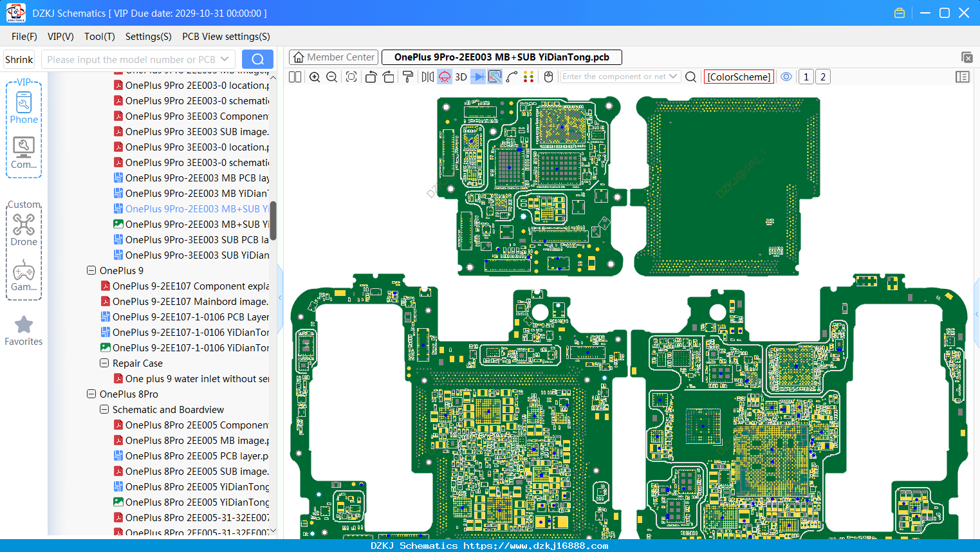Open OnePlus 9Pro 3EE003 SUB image file
Screen dimensions: 980x552
(191, 132)
